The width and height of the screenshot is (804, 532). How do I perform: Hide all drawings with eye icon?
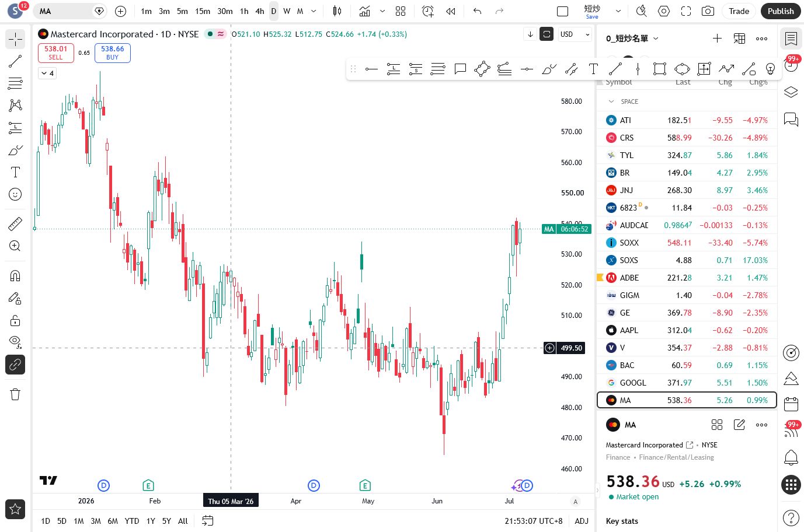pyautogui.click(x=15, y=342)
